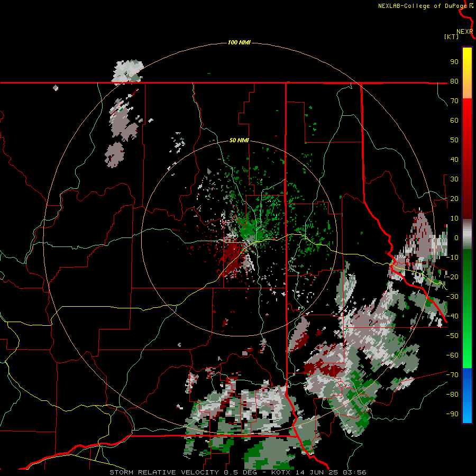Select the NEXLAB-College of DuPage title text
The image size is (476, 476).
(x=422, y=6)
